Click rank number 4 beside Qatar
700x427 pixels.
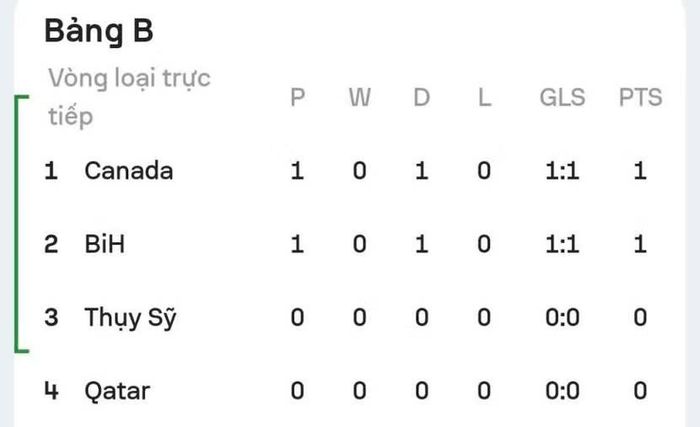click(x=51, y=390)
